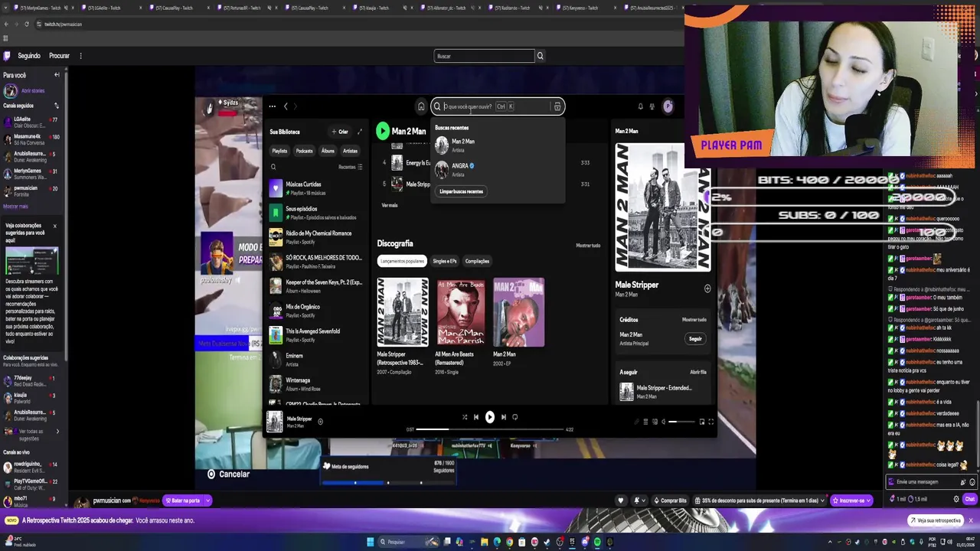Click Inscrever-se subscribe button

[x=852, y=500]
